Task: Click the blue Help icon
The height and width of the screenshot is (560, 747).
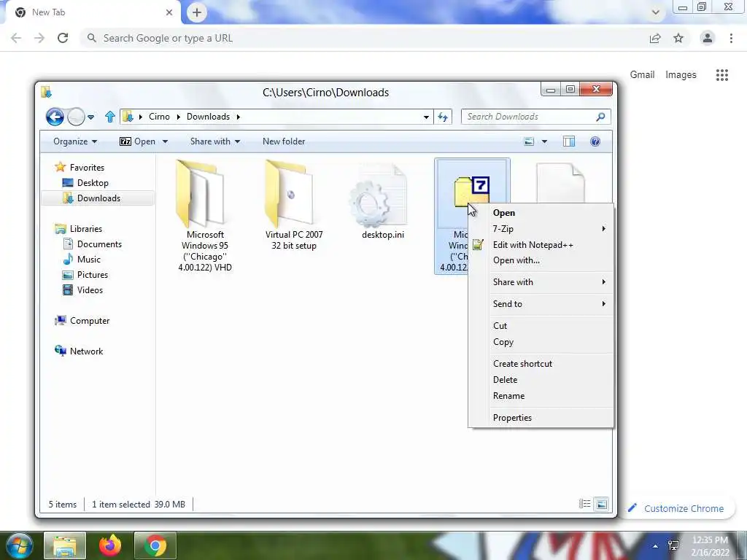Action: (595, 141)
